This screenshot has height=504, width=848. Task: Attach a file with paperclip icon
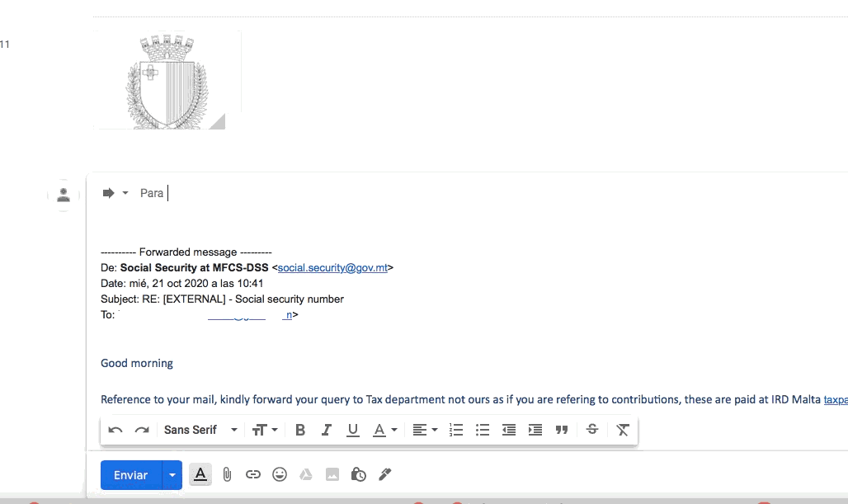[227, 475]
